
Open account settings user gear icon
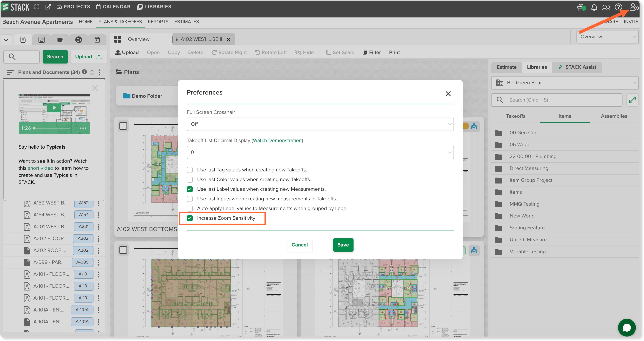(x=634, y=7)
